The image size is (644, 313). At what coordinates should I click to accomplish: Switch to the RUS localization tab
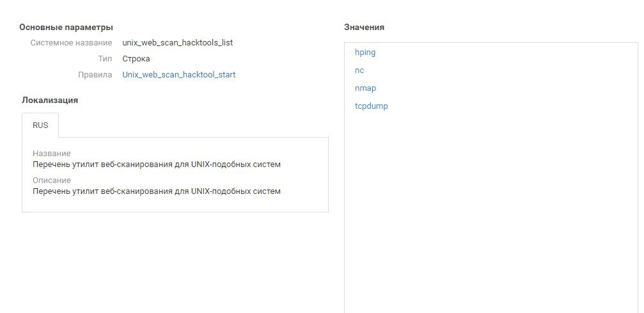40,125
